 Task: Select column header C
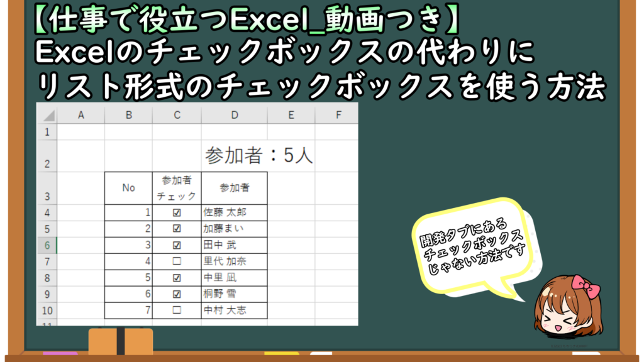(x=177, y=115)
